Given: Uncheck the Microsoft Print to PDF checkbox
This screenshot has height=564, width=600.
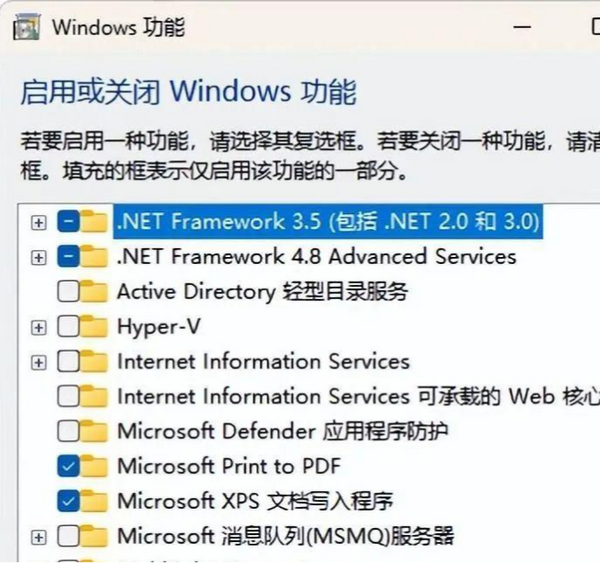Looking at the screenshot, I should [68, 466].
